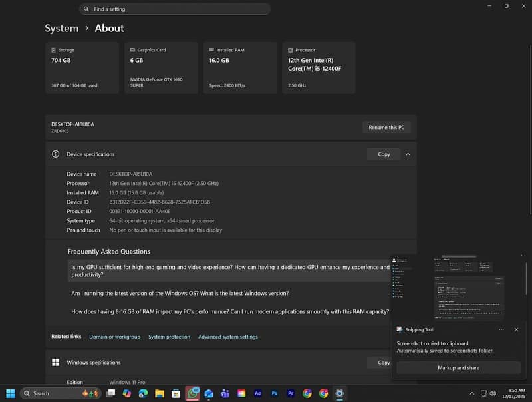The height and width of the screenshot is (402, 532).
Task: Open OBS Studio from the taskbar
Action: click(338, 393)
